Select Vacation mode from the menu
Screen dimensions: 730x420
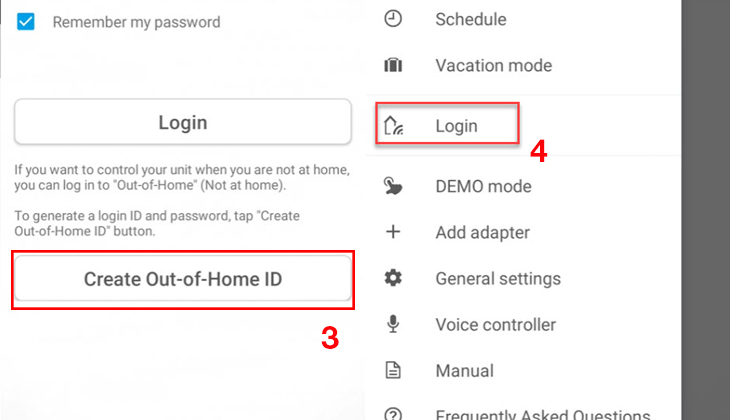pos(493,66)
